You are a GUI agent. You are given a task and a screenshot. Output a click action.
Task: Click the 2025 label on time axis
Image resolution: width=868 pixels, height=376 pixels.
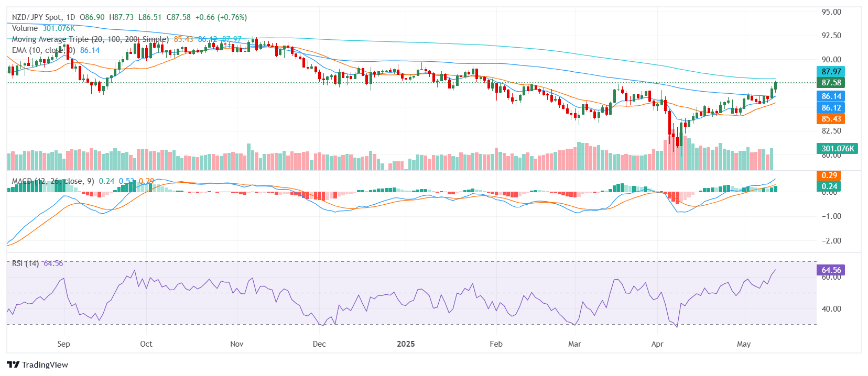(406, 344)
